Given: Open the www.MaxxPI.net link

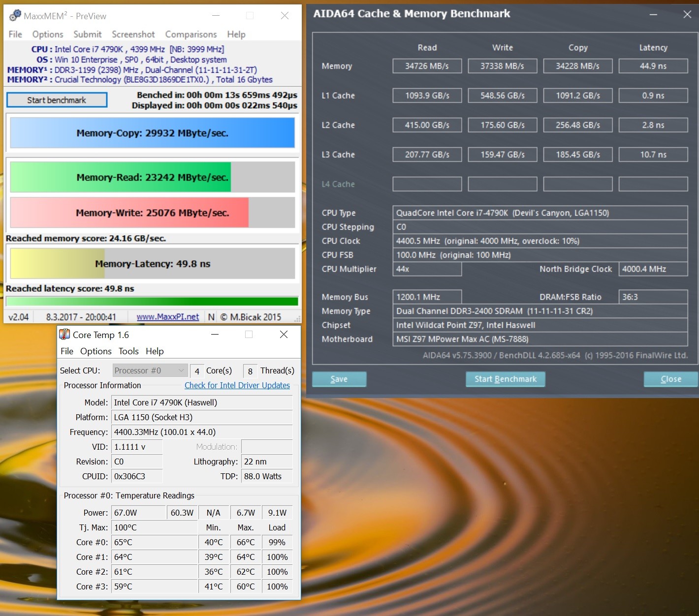Looking at the screenshot, I should click(168, 317).
